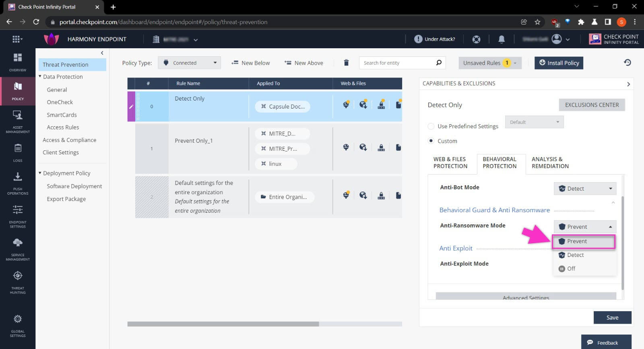This screenshot has height=349, width=644.
Task: Click the Save button
Action: (612, 317)
